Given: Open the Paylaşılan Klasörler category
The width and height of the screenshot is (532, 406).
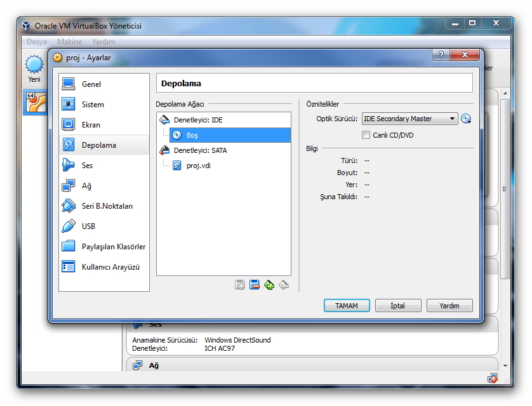Looking at the screenshot, I should coord(104,247).
